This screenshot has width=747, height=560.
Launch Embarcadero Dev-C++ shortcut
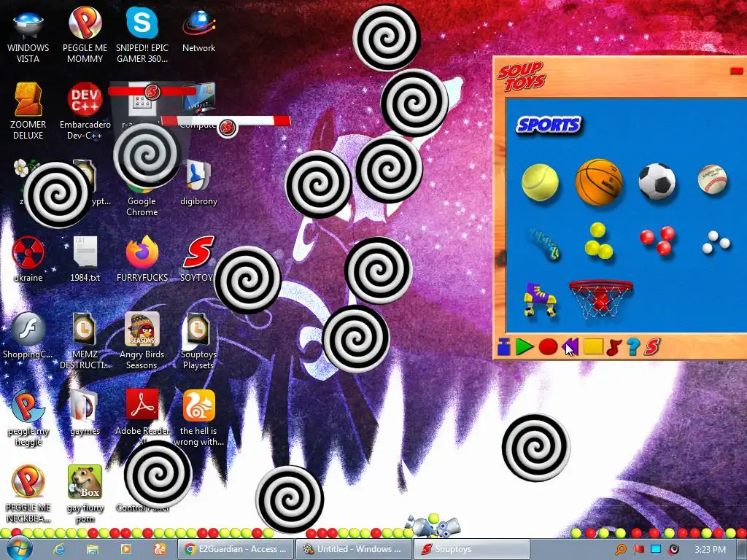tap(85, 111)
